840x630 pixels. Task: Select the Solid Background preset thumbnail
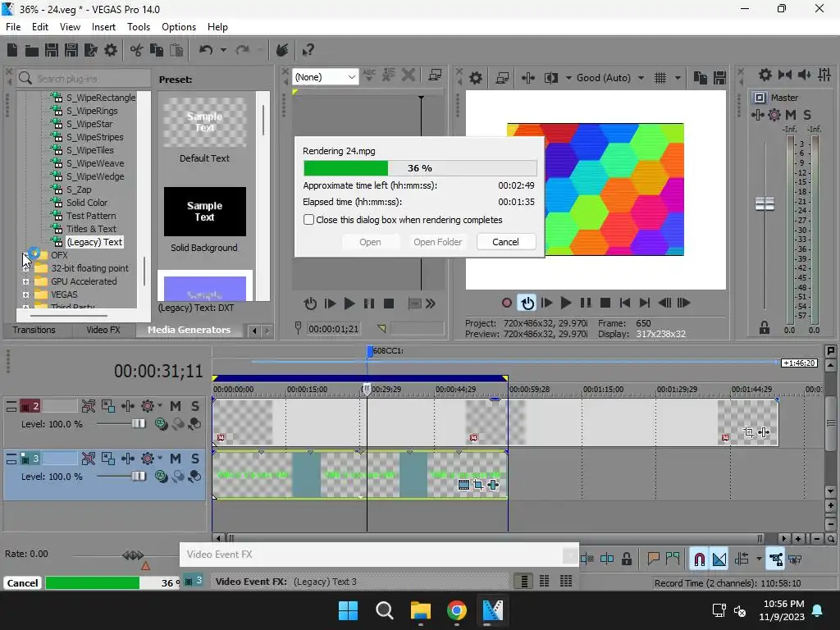click(204, 212)
